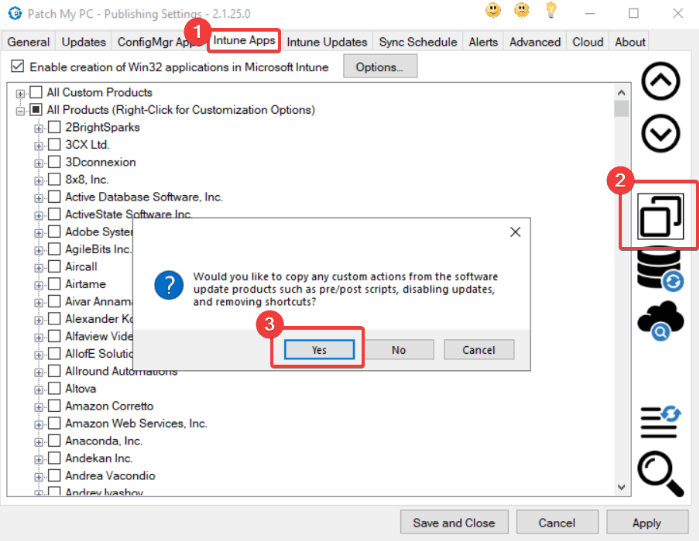Viewport: 699px width, 541px height.
Task: Click Cancel in the confirmation dialog
Action: coord(479,350)
